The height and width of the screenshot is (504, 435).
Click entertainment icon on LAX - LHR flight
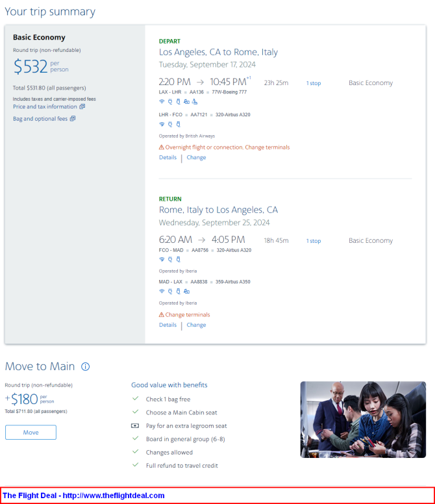tap(186, 101)
